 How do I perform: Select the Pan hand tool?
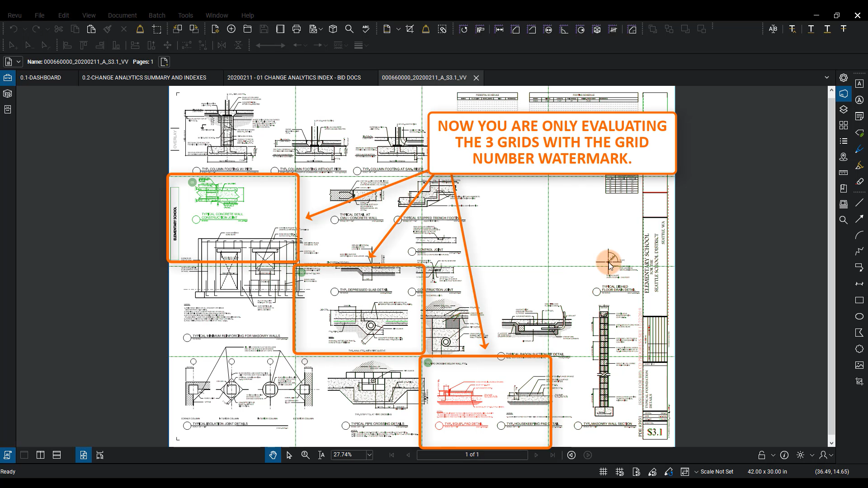pyautogui.click(x=273, y=455)
